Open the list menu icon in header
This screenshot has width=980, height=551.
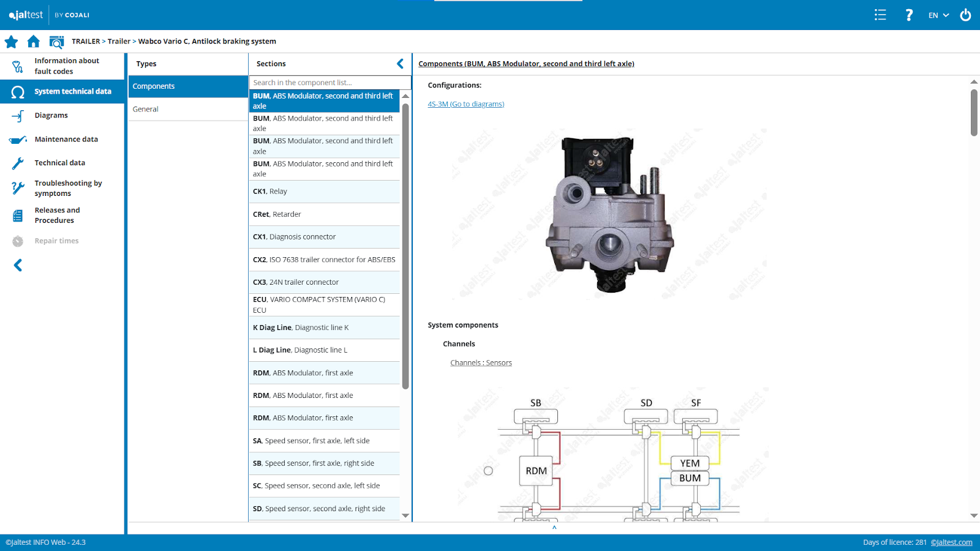(880, 15)
